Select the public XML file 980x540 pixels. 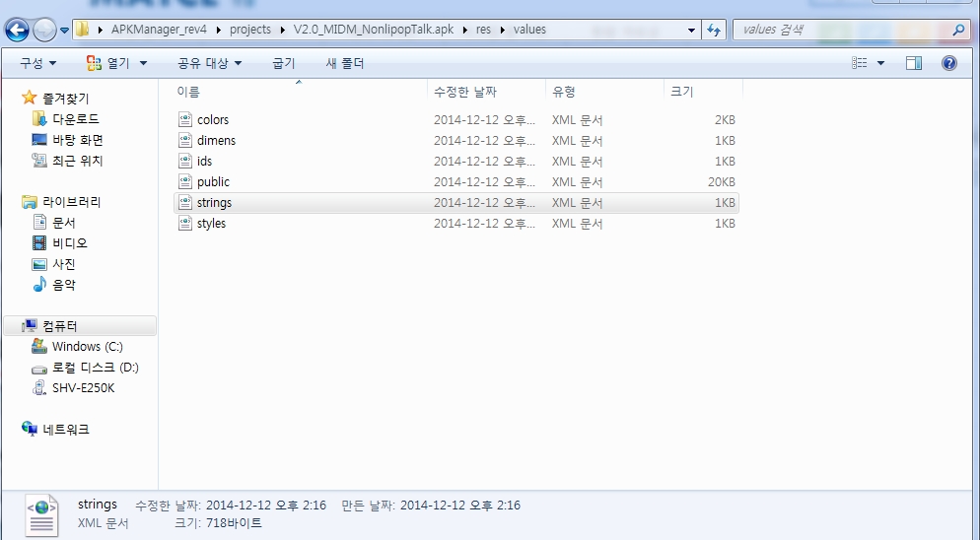pyautogui.click(x=213, y=181)
